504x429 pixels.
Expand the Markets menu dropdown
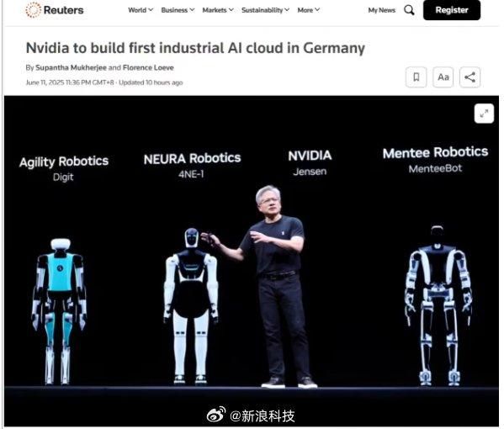(218, 10)
